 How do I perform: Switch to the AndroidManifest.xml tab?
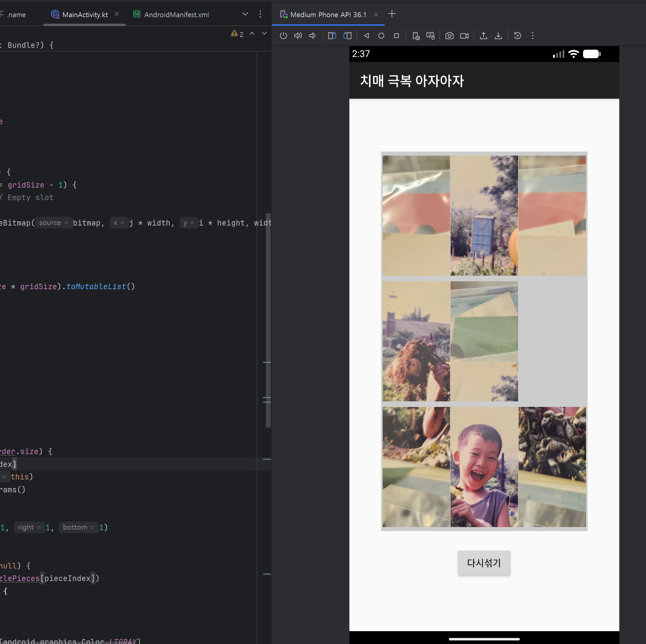[176, 15]
